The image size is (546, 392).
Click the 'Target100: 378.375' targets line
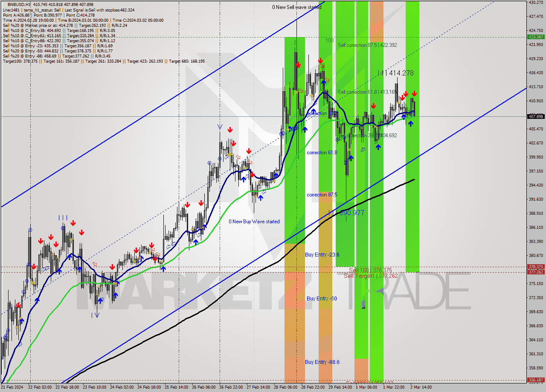(x=104, y=61)
